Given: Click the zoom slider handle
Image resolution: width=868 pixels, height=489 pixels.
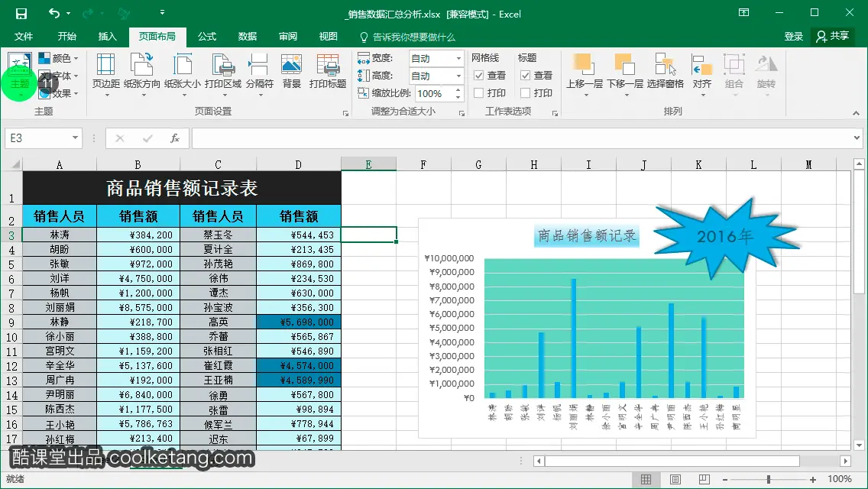Looking at the screenshot, I should point(769,480).
